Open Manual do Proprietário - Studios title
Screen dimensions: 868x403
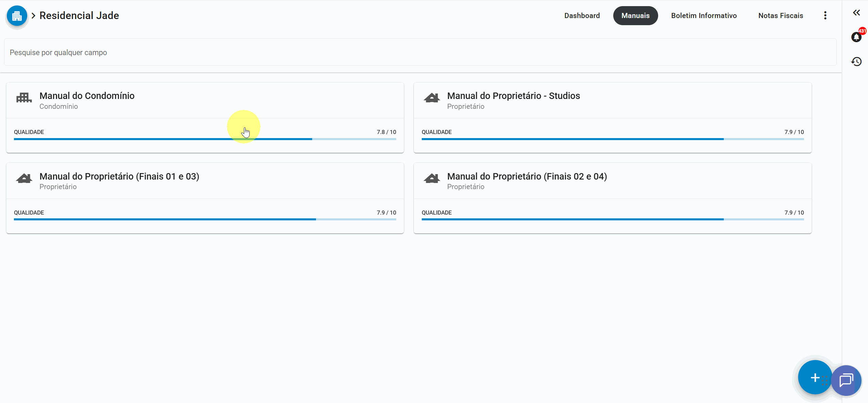click(x=513, y=96)
